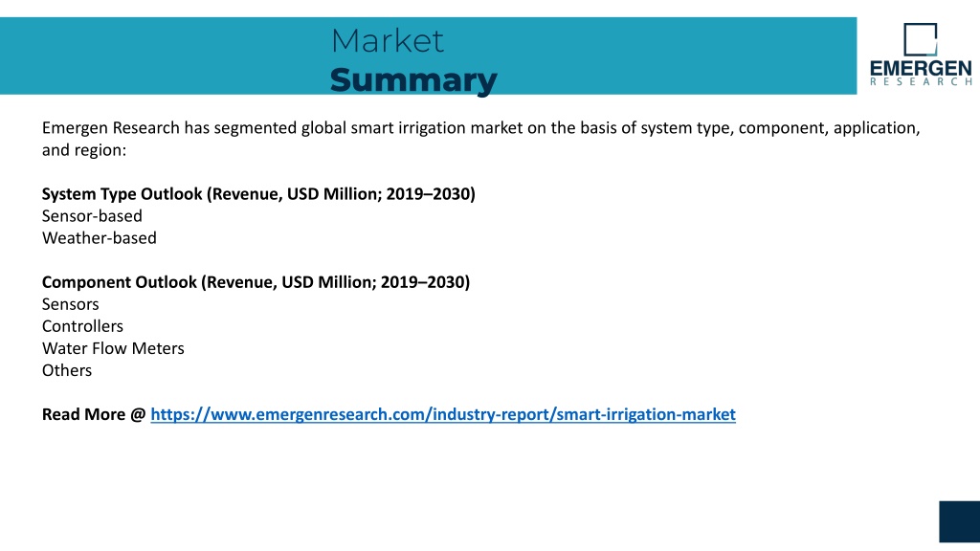Click the 'Read More @' label
This screenshot has height=551, width=980.
[x=94, y=415]
